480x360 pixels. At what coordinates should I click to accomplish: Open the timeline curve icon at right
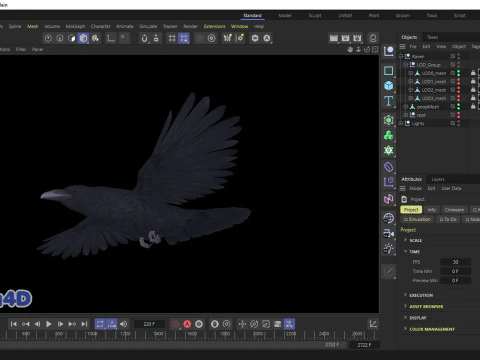(x=373, y=324)
